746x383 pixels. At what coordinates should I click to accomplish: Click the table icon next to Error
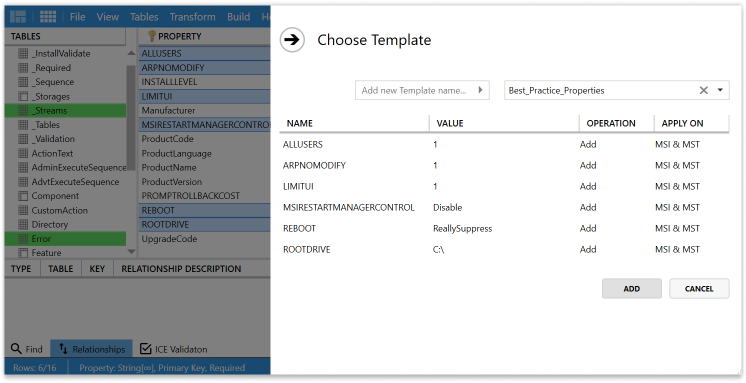click(x=23, y=239)
